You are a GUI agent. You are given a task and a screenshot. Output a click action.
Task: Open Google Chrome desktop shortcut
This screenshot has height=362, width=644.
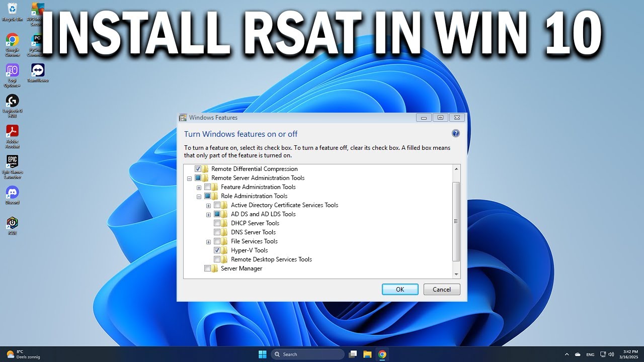click(12, 44)
